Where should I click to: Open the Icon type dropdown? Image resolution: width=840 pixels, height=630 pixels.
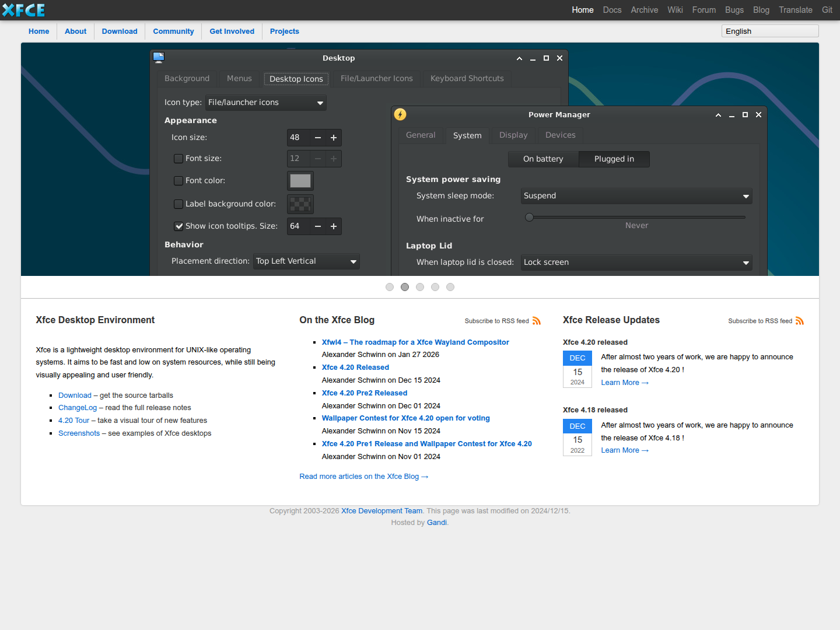point(266,103)
